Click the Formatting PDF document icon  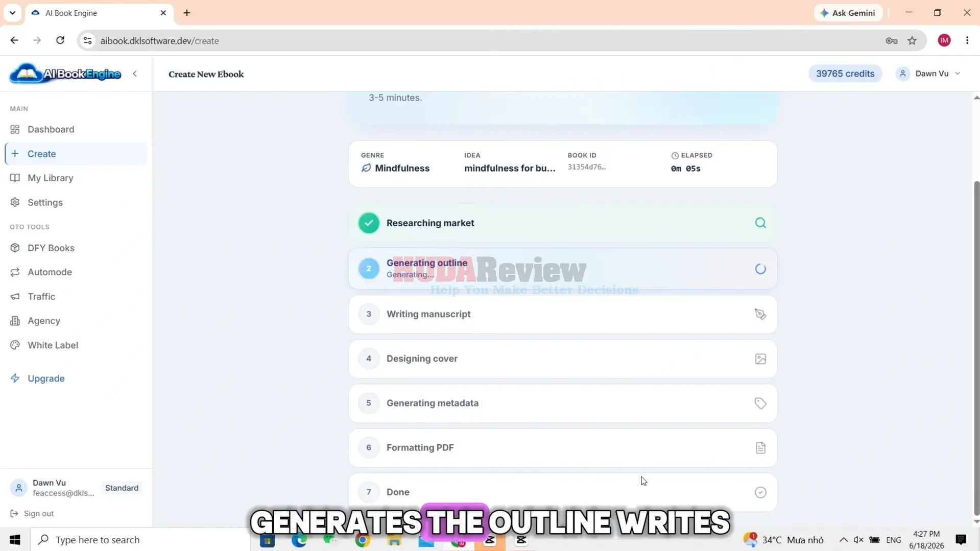760,448
